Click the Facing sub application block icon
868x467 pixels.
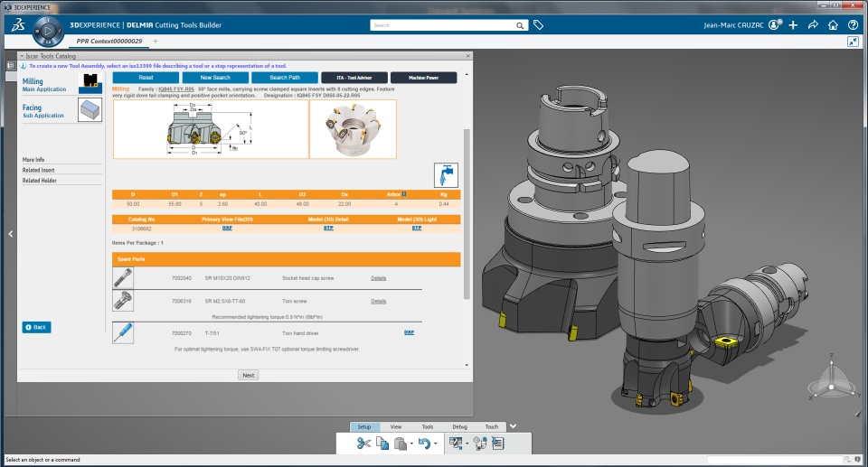(x=90, y=109)
